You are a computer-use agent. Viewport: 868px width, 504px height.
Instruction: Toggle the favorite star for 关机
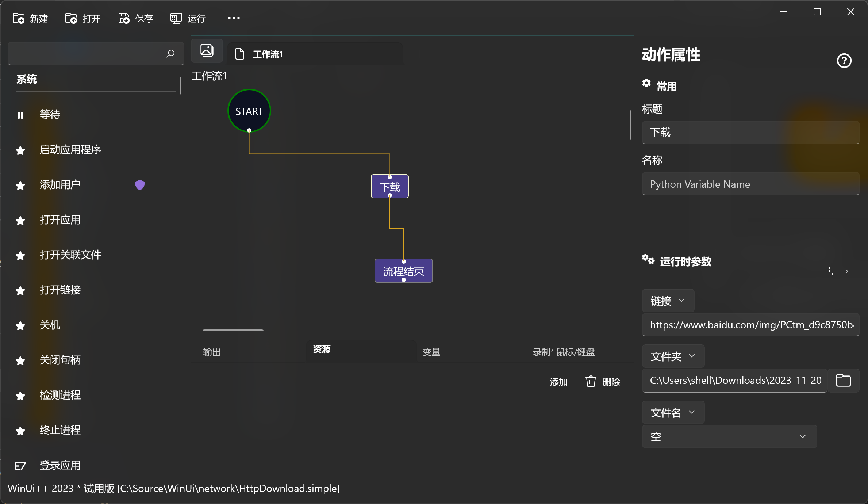tap(20, 325)
